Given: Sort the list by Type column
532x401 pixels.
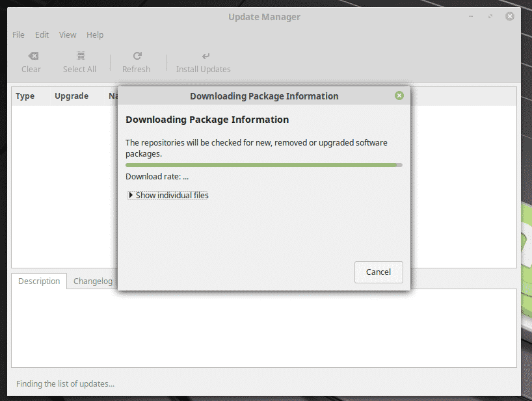Looking at the screenshot, I should [25, 96].
